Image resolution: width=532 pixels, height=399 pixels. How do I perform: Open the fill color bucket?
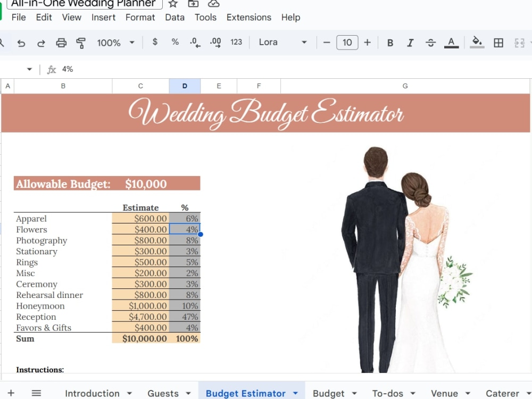click(477, 42)
